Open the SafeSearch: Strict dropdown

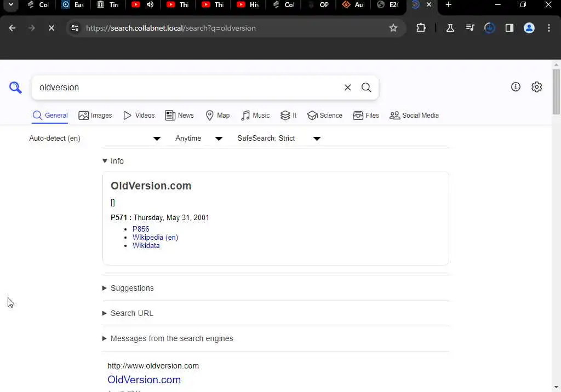point(279,139)
